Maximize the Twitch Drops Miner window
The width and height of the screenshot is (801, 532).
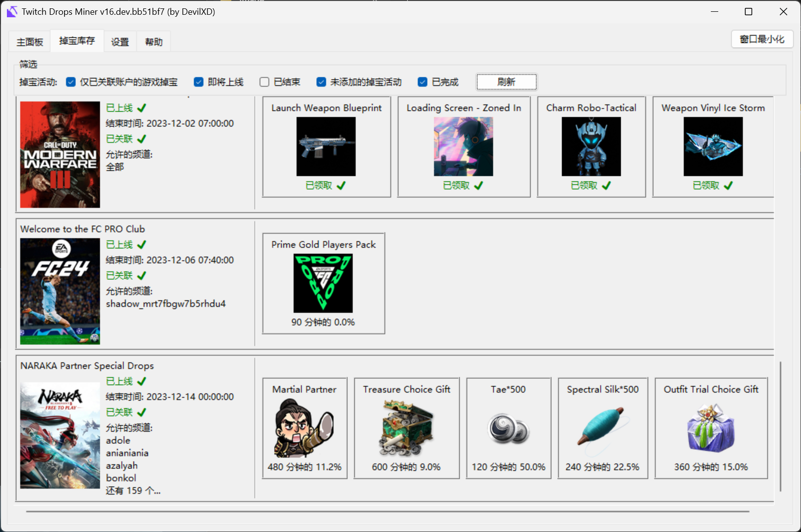pos(749,11)
